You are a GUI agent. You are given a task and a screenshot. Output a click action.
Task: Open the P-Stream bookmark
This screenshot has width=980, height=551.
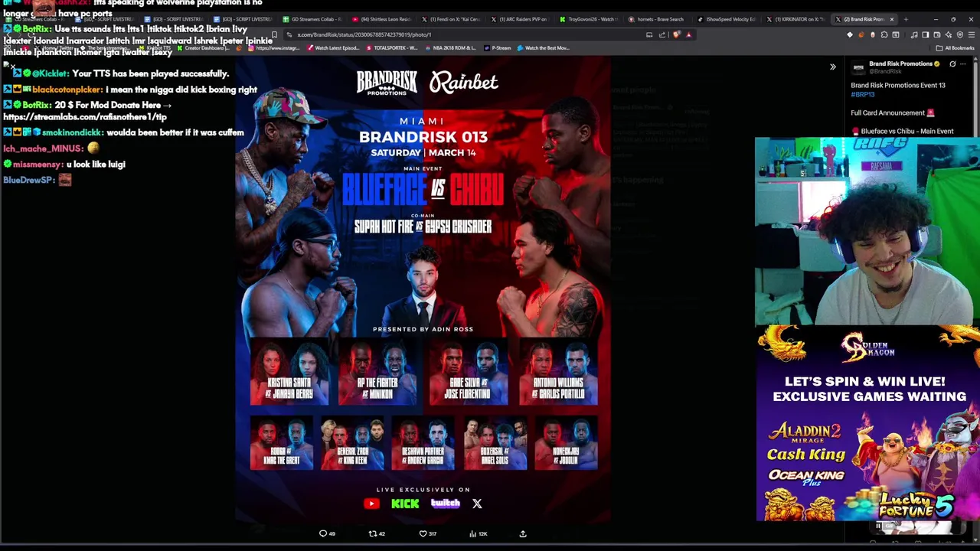pos(498,47)
